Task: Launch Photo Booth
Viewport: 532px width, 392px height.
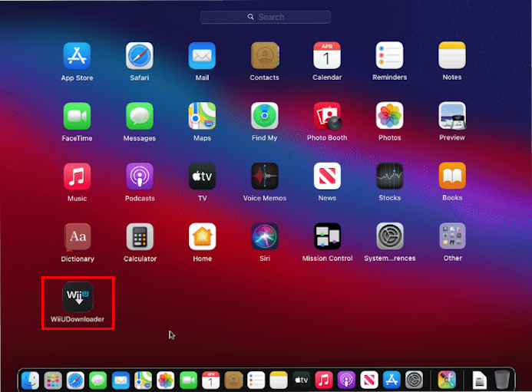Action: coord(327,116)
